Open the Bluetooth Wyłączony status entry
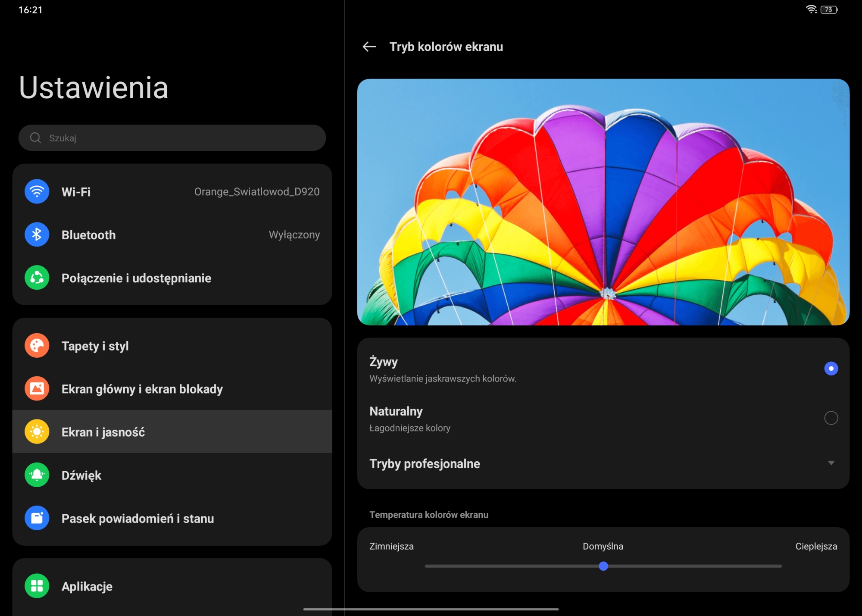The image size is (862, 616). (x=294, y=235)
